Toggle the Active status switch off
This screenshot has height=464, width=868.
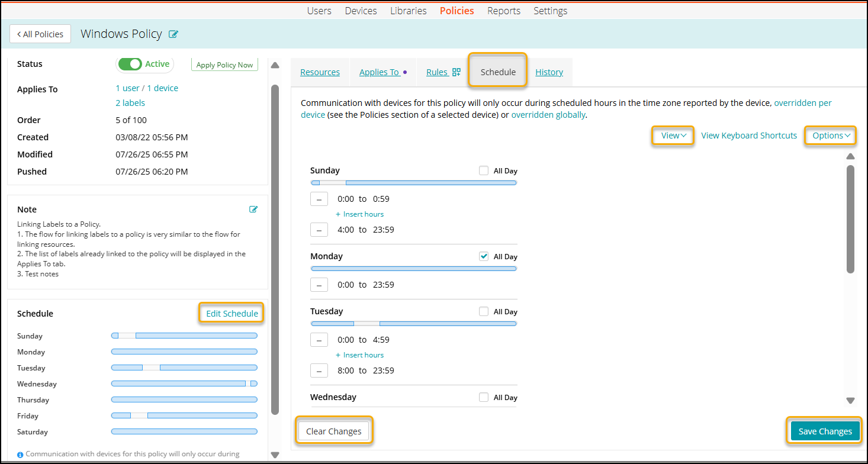coord(130,65)
